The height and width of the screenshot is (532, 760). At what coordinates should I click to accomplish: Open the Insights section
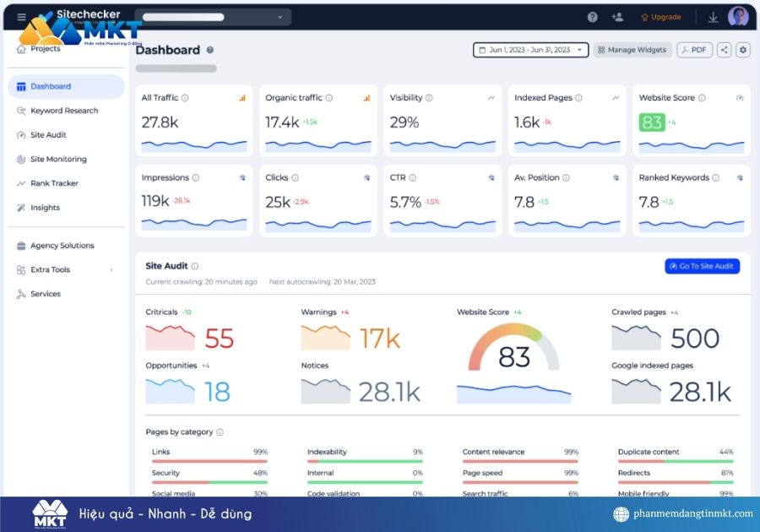(45, 208)
